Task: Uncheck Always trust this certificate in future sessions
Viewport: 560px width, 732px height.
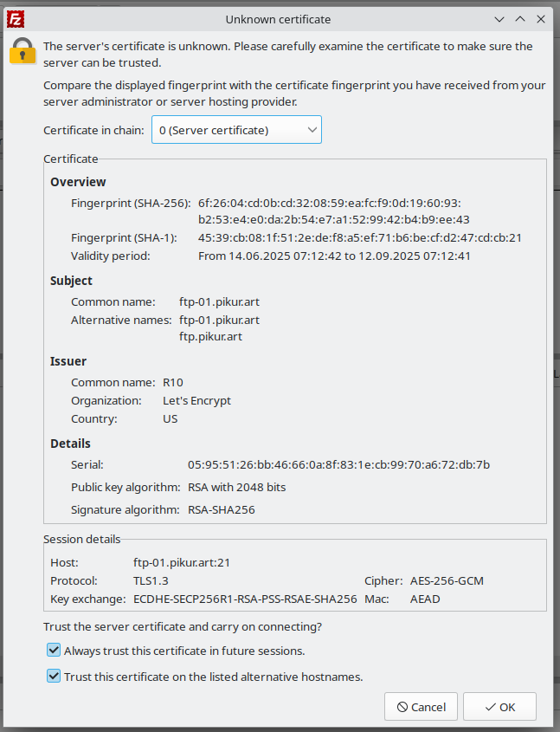Action: (x=54, y=651)
